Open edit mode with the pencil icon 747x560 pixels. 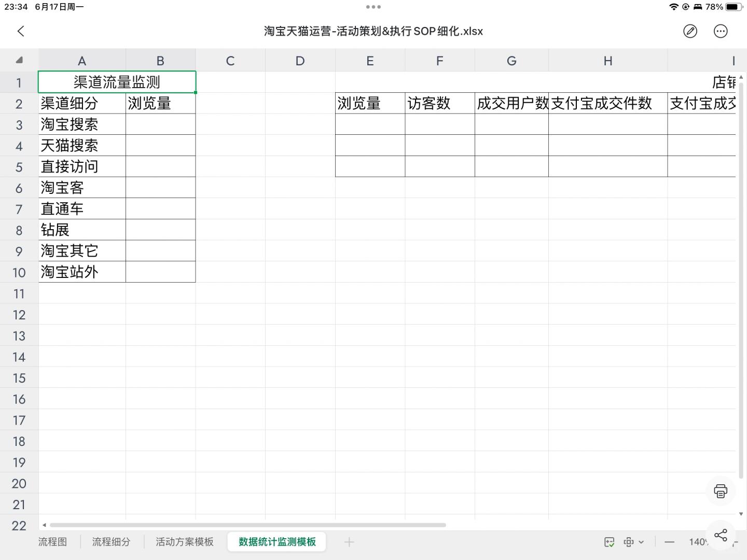pos(690,31)
